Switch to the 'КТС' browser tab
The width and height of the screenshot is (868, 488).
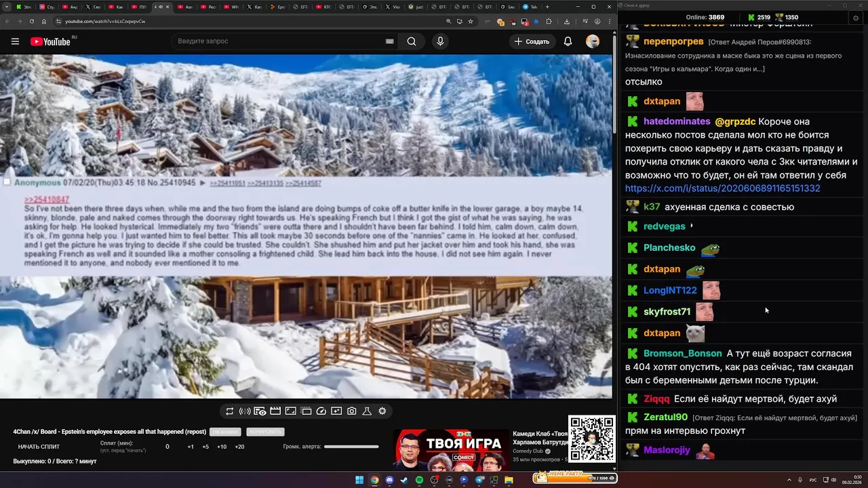323,7
